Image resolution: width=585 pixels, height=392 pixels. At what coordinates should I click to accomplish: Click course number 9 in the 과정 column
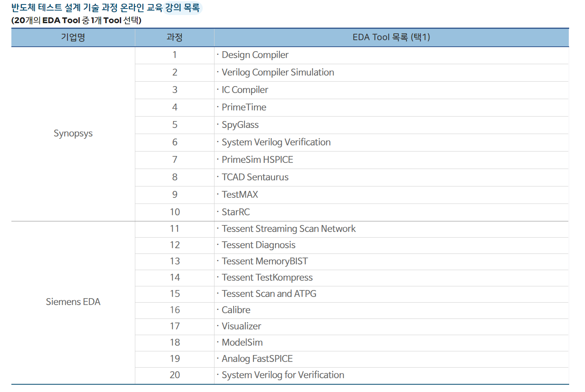pos(175,195)
